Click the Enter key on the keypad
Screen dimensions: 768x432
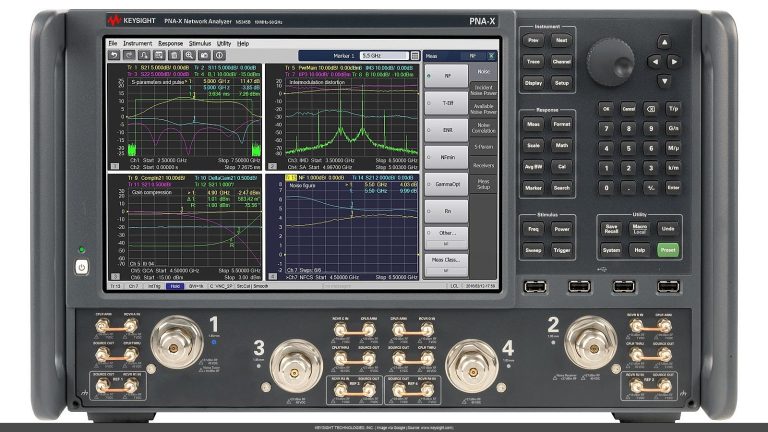tap(673, 188)
